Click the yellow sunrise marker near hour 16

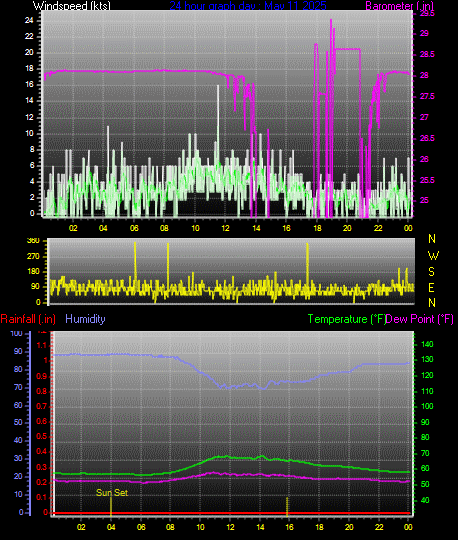click(x=287, y=506)
